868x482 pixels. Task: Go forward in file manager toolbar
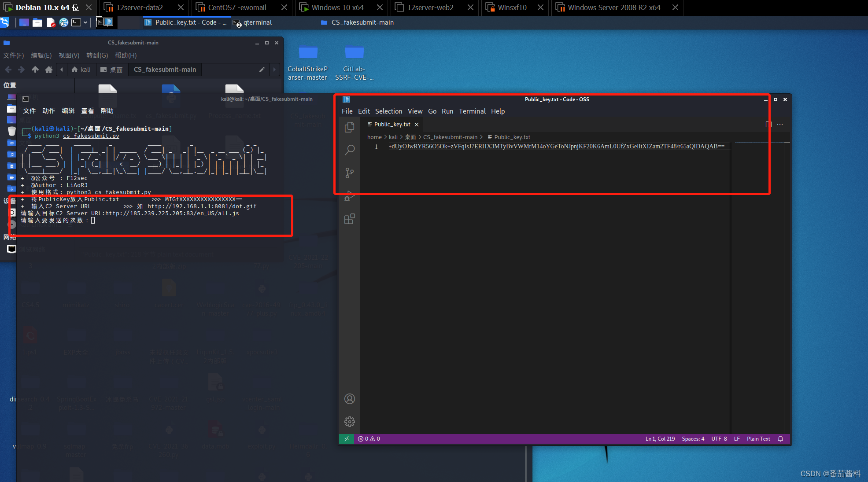(21, 70)
